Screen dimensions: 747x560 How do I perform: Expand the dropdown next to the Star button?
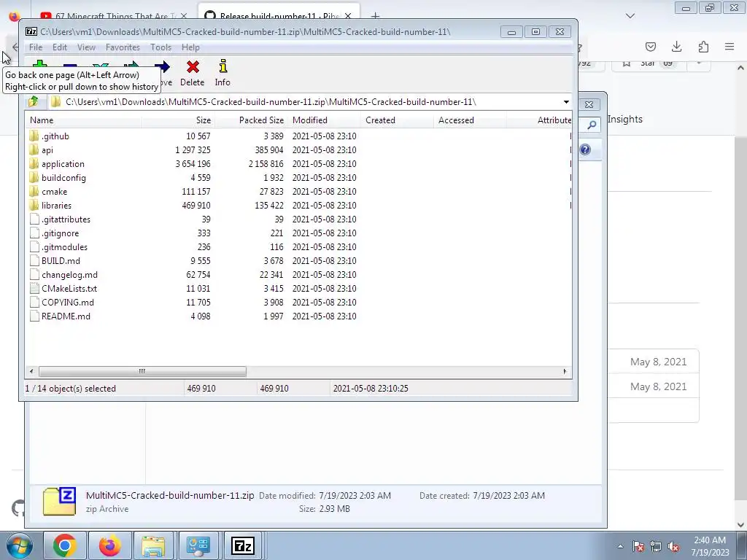click(x=699, y=64)
